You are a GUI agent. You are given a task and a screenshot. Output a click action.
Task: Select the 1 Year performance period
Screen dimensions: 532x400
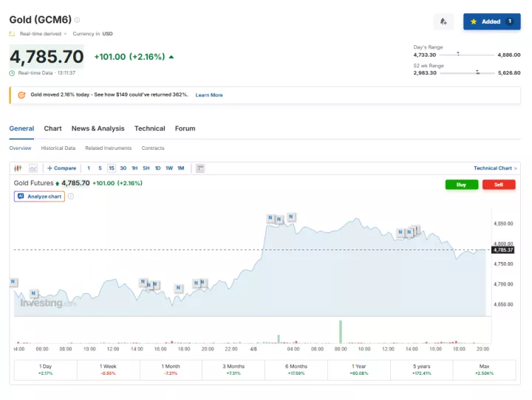click(360, 370)
